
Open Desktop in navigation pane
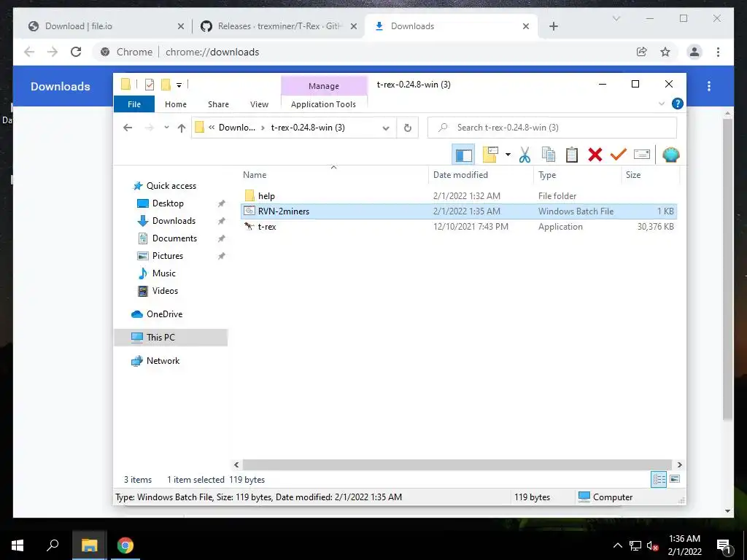tap(168, 203)
